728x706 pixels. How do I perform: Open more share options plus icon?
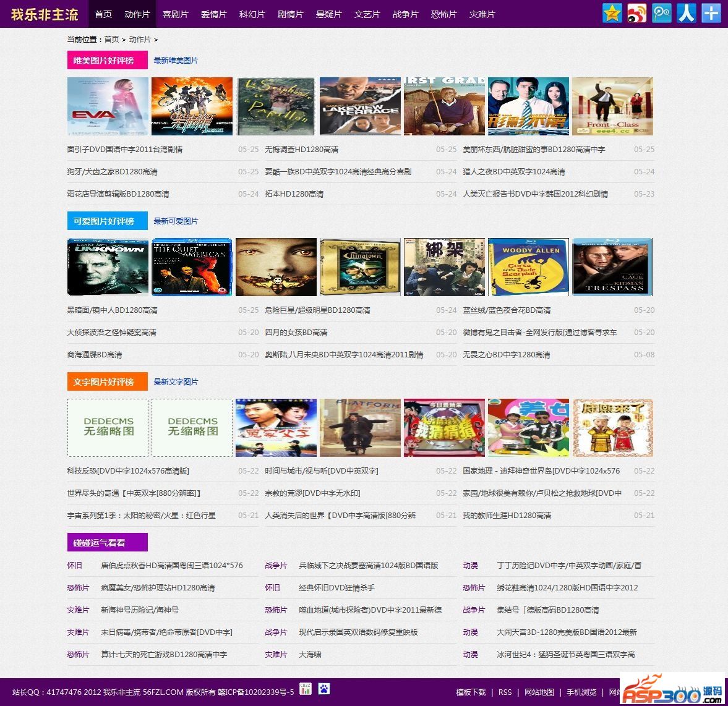tap(711, 13)
